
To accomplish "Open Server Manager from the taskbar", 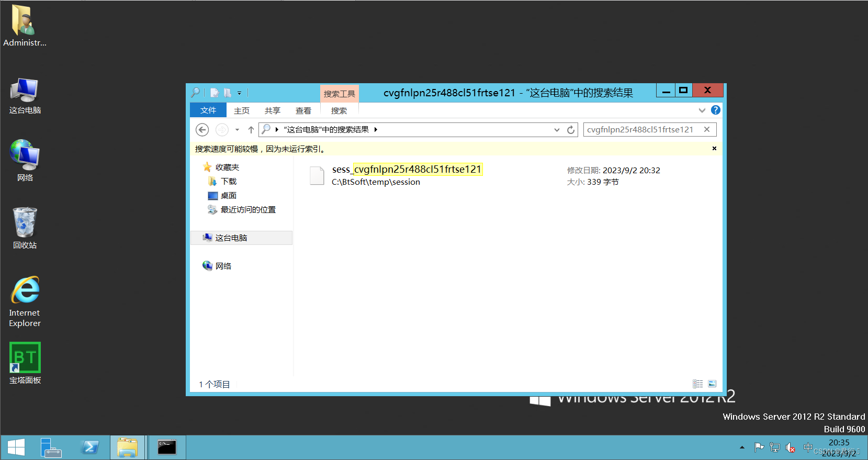I will 51,447.
